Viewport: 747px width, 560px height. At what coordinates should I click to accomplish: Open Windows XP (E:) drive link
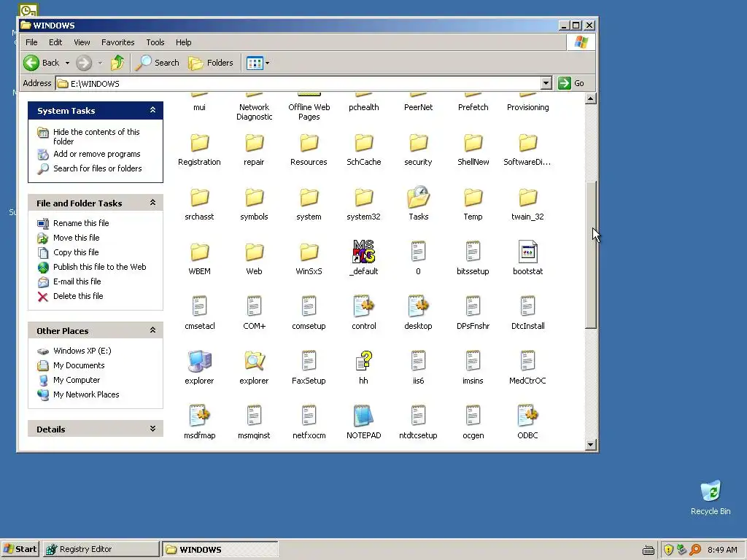point(82,351)
